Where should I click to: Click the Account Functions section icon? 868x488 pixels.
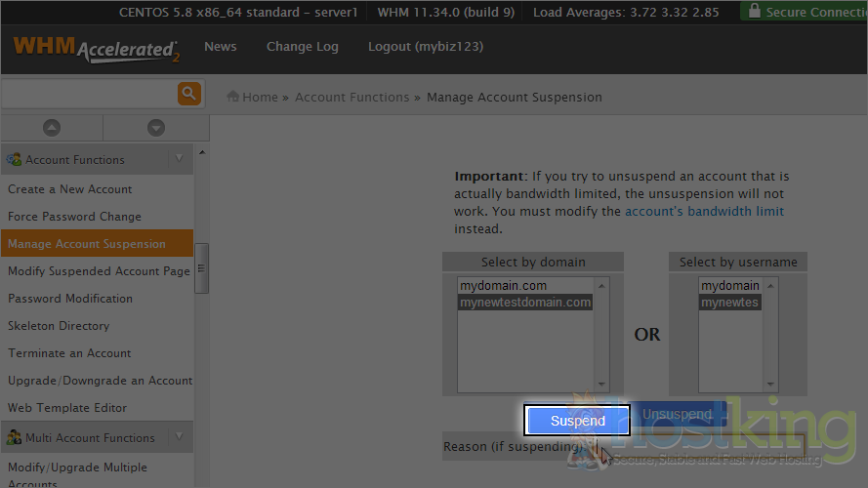(15, 159)
